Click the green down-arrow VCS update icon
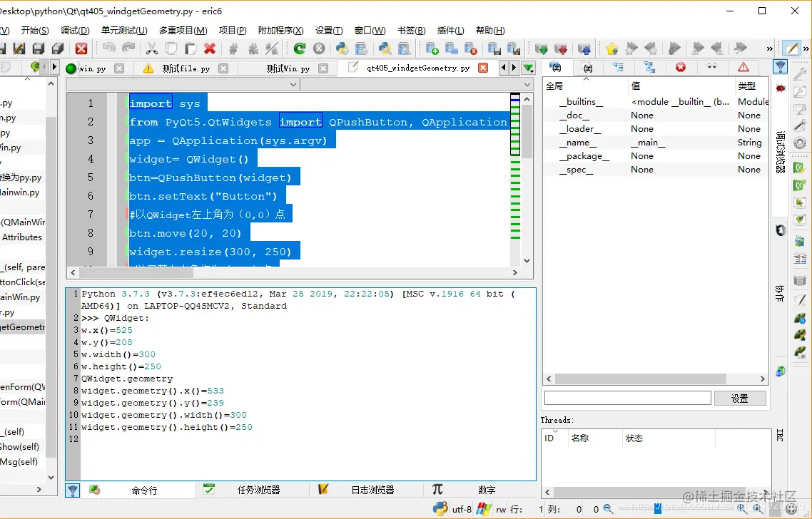 coord(541,48)
